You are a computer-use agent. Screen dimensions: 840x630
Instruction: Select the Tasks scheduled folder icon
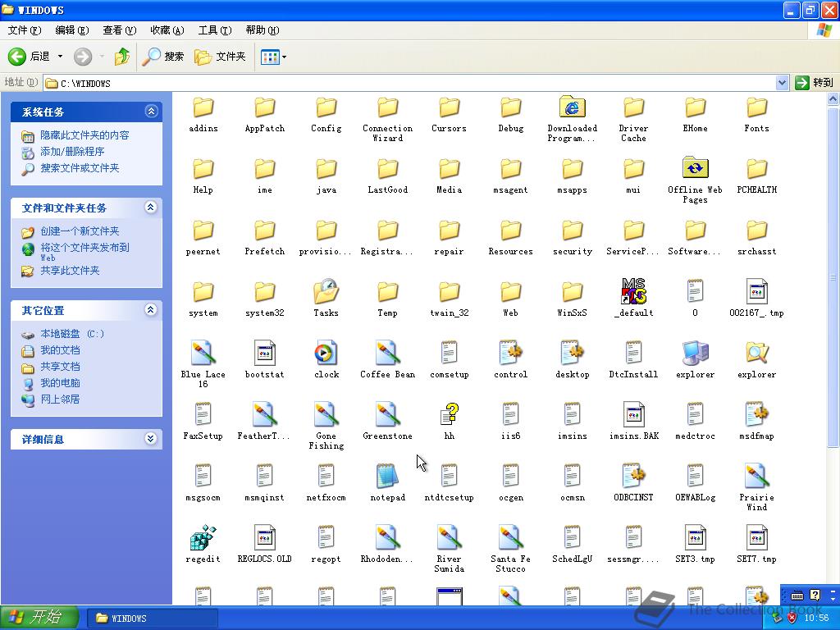(326, 291)
